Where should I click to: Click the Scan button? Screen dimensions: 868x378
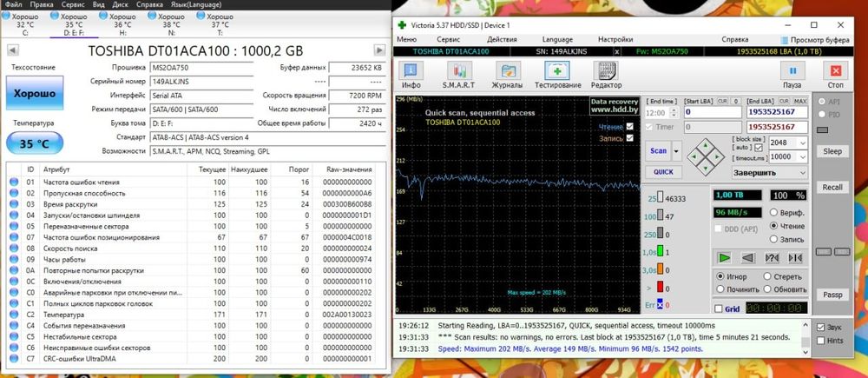click(x=658, y=150)
